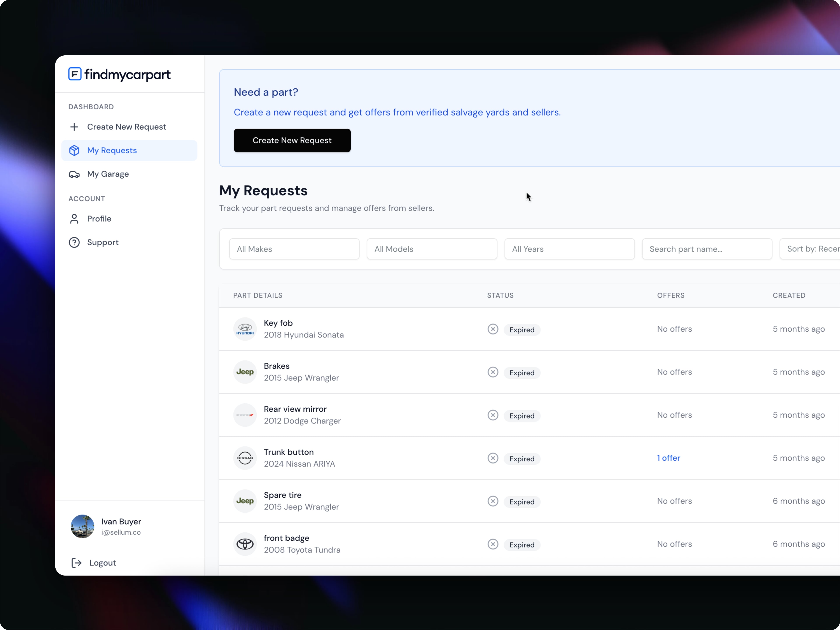Click the expired X icon in the Brakes row
The height and width of the screenshot is (630, 840).
click(493, 372)
